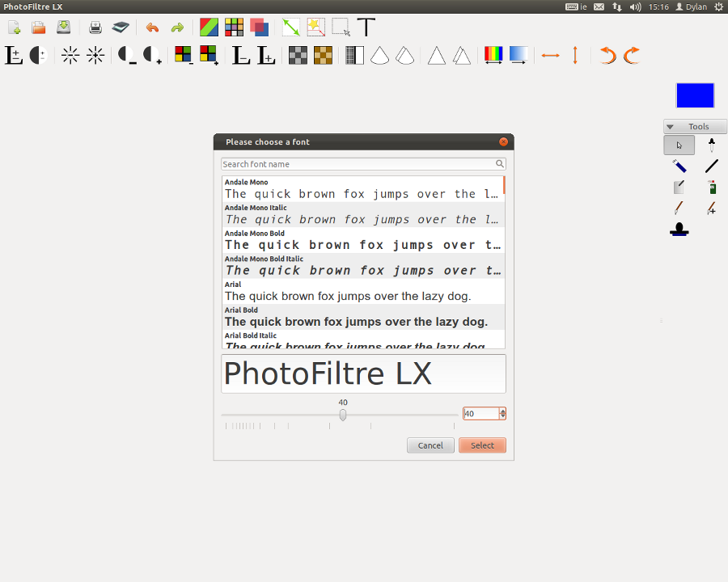
Task: Click the striped black-and-white filter icon
Action: point(355,55)
